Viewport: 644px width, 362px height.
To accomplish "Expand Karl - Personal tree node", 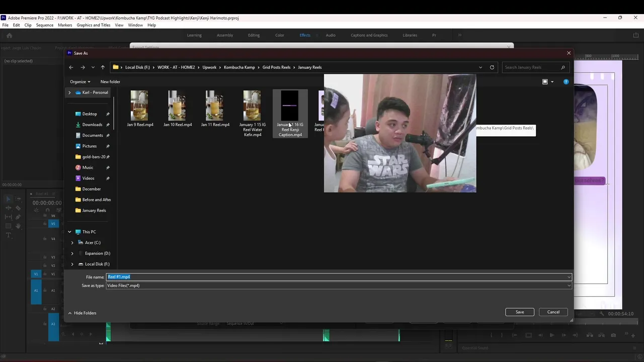I will click(x=69, y=93).
